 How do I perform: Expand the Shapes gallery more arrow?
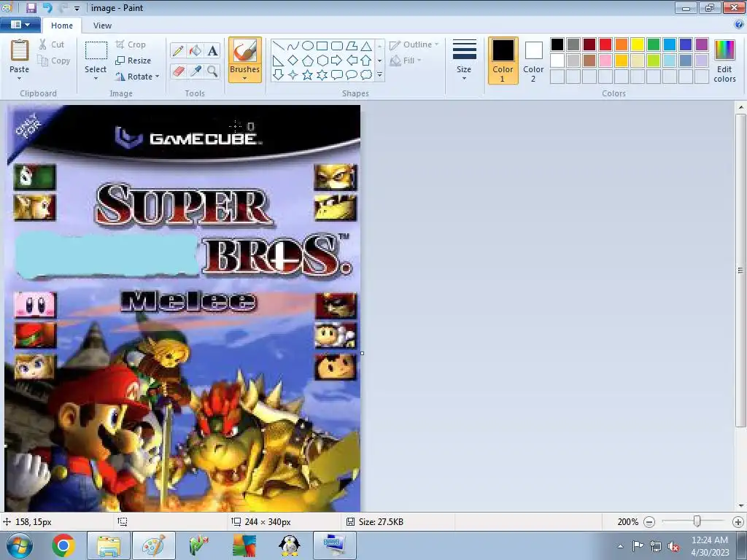coord(379,75)
